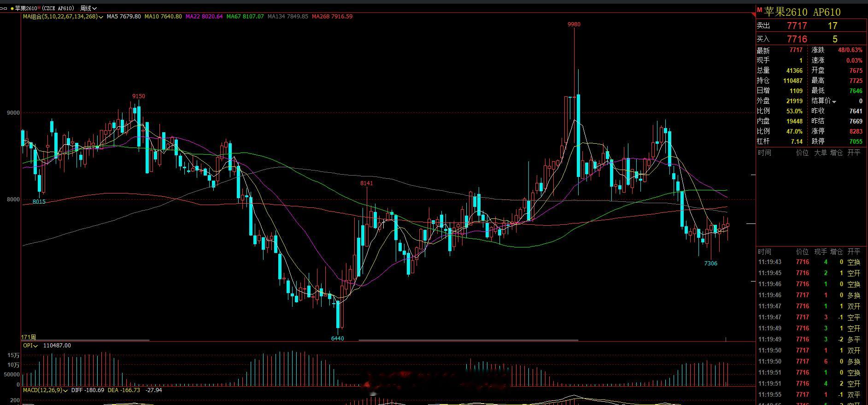Click the 跌停 value 7055
868x405 pixels.
(x=856, y=142)
